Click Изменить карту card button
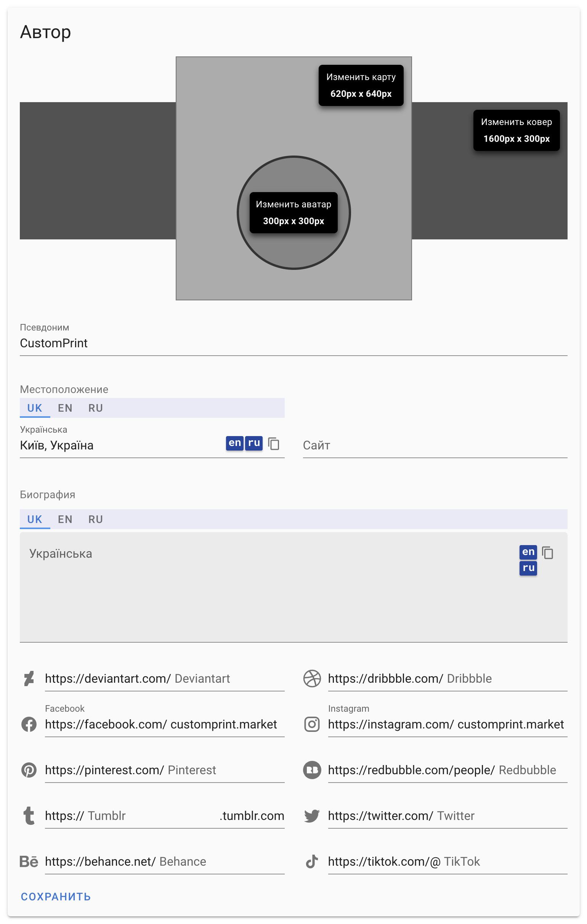This screenshot has height=924, width=587. click(361, 85)
